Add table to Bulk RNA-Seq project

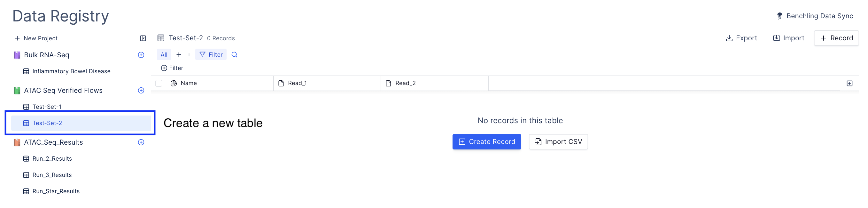[x=141, y=55]
